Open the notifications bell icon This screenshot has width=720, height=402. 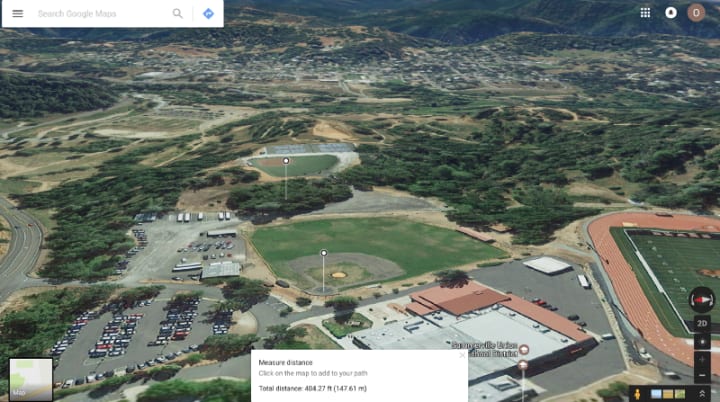click(x=671, y=13)
